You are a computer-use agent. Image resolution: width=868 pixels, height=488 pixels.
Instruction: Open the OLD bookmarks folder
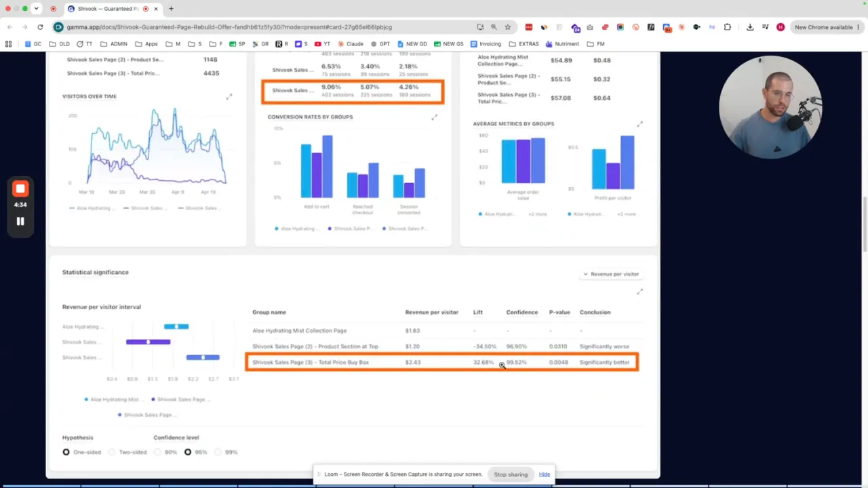point(60,44)
